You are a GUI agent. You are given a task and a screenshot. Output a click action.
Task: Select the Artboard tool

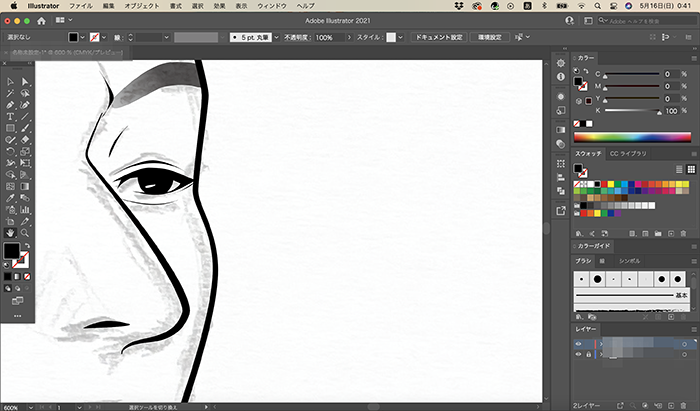(10, 221)
